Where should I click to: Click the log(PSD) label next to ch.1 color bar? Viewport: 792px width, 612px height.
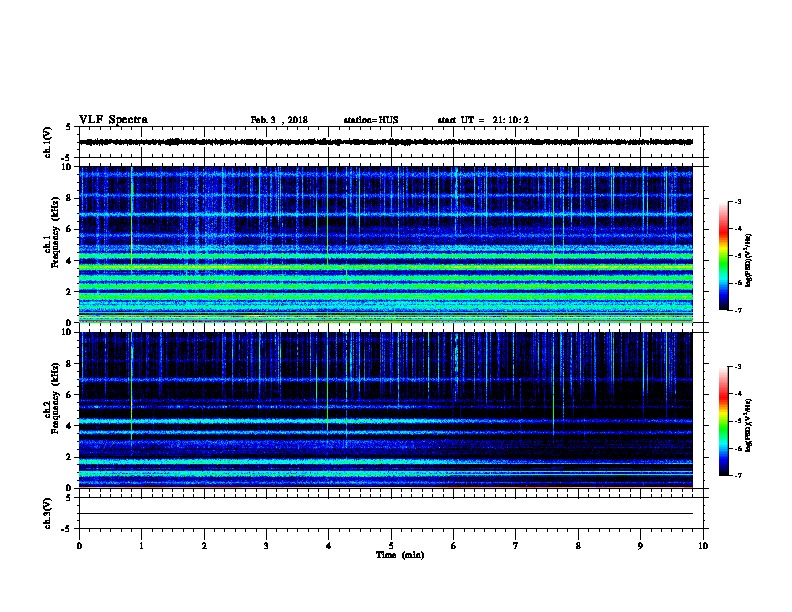point(749,261)
